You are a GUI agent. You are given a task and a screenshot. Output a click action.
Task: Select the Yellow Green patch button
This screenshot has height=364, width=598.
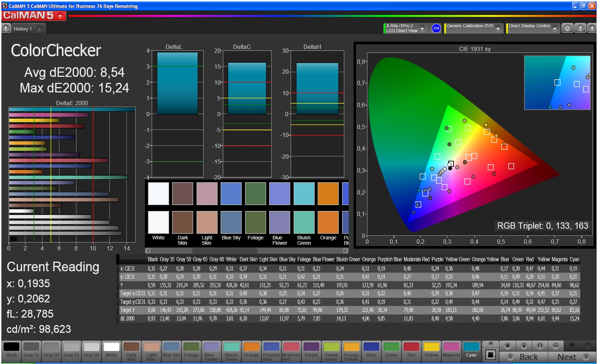coord(331,351)
